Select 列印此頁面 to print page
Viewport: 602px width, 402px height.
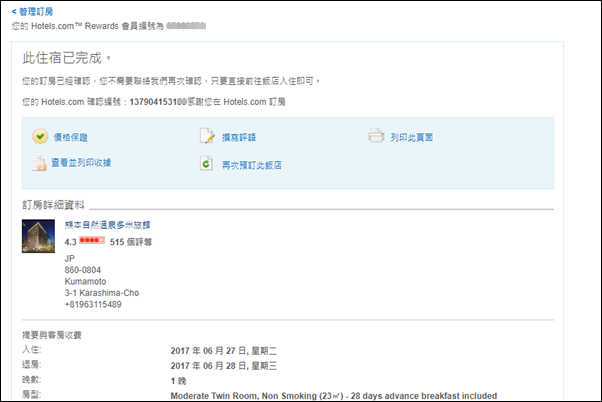(x=412, y=137)
